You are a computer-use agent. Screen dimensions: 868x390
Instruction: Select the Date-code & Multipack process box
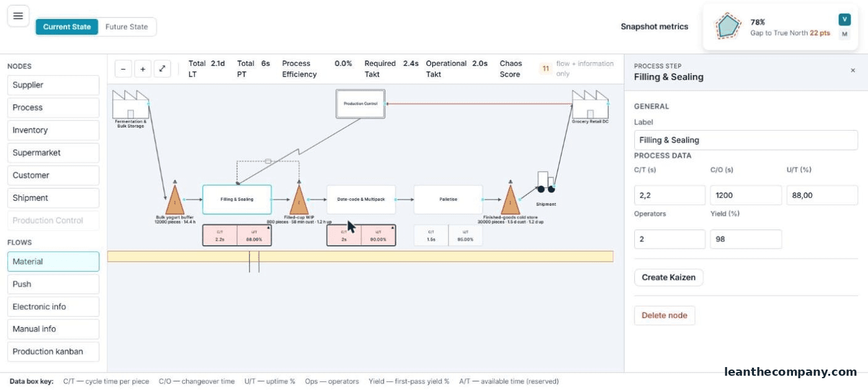tap(361, 200)
